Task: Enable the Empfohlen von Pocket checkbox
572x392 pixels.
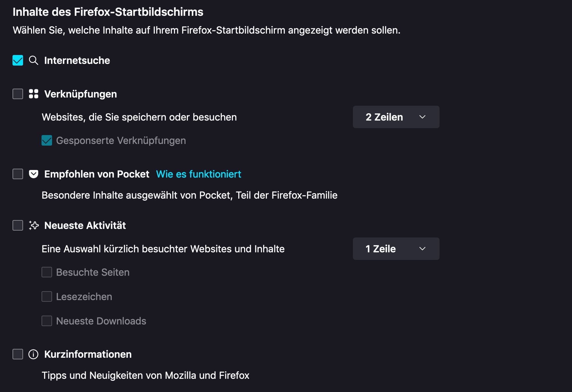Action: (18, 174)
